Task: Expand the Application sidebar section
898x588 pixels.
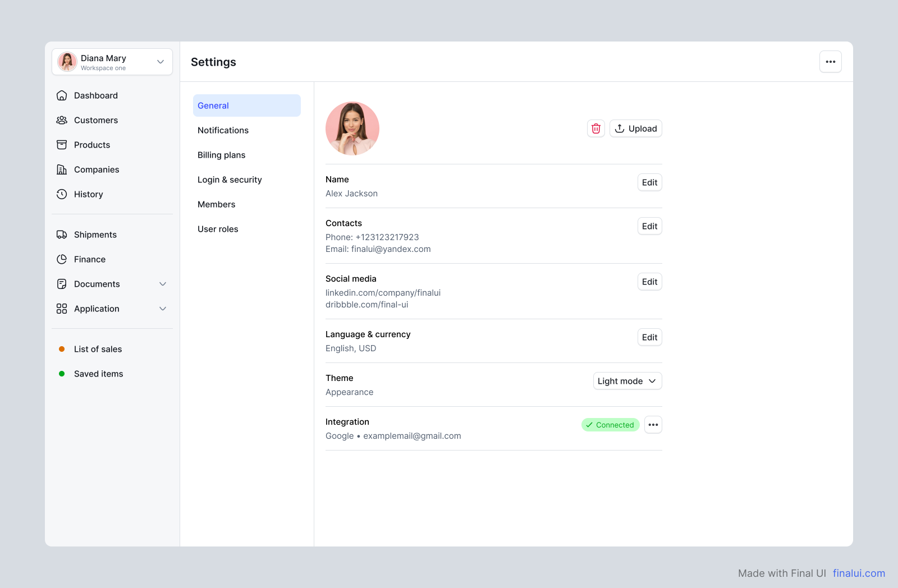Action: tap(163, 309)
